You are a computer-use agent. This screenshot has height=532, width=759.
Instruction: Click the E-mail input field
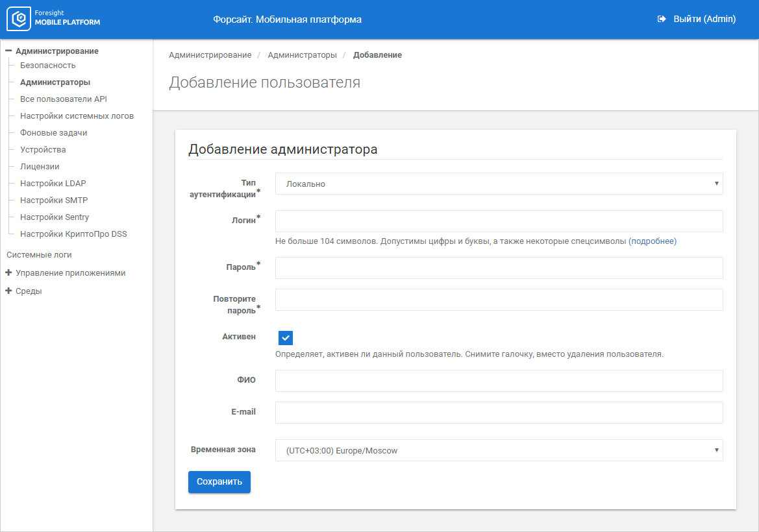tap(499, 413)
